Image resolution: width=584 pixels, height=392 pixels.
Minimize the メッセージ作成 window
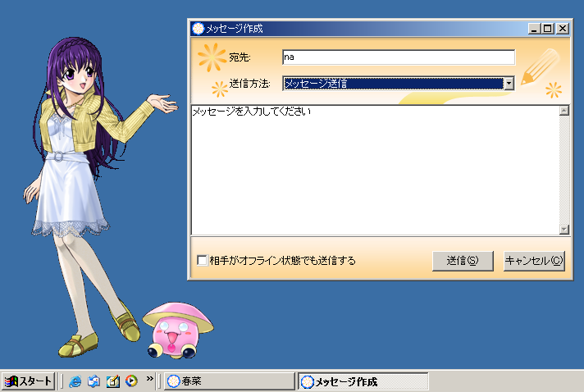point(534,29)
